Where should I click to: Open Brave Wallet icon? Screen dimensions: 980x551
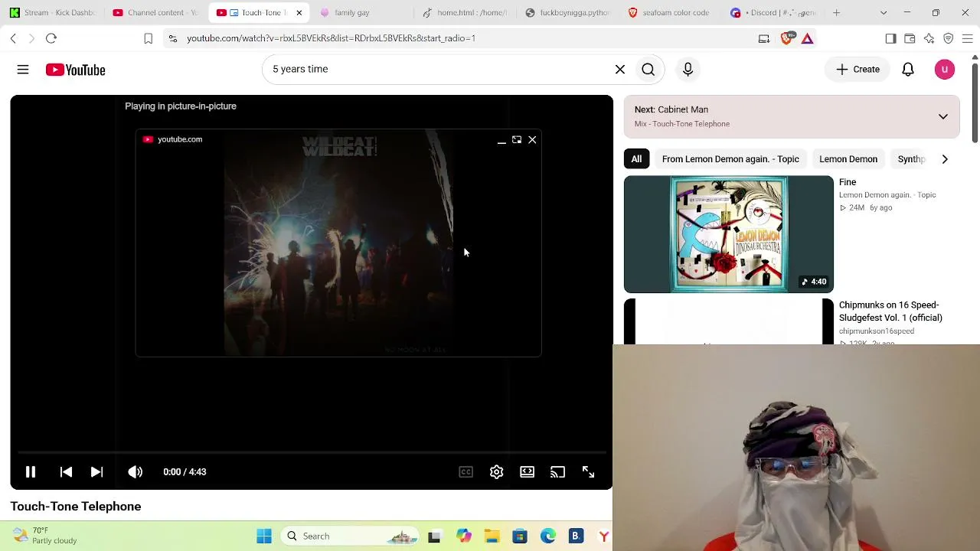click(910, 38)
